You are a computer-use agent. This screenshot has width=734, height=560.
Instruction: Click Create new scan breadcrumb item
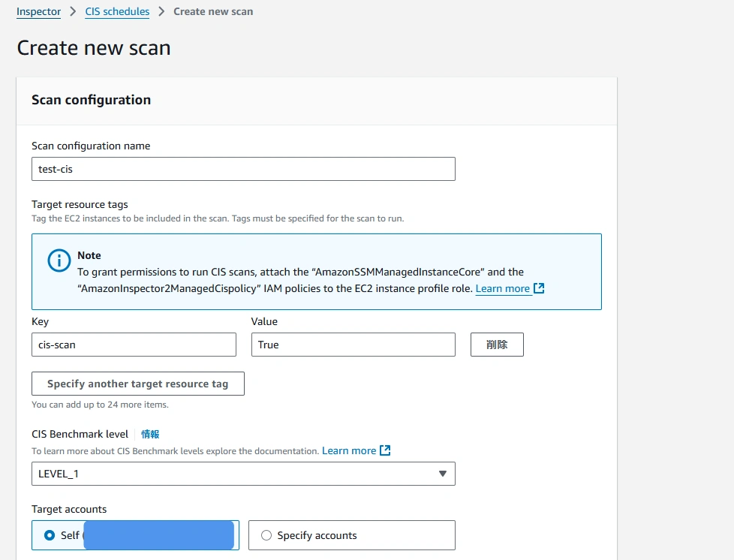(x=213, y=12)
